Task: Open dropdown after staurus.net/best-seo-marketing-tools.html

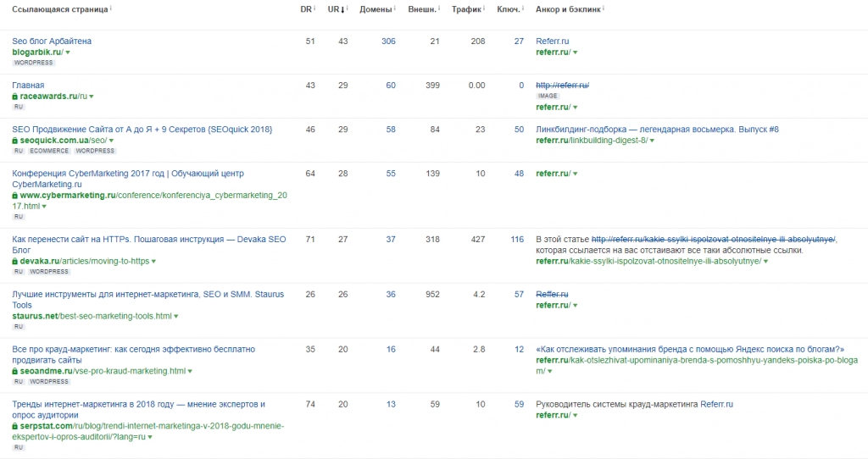Action: 176,317
